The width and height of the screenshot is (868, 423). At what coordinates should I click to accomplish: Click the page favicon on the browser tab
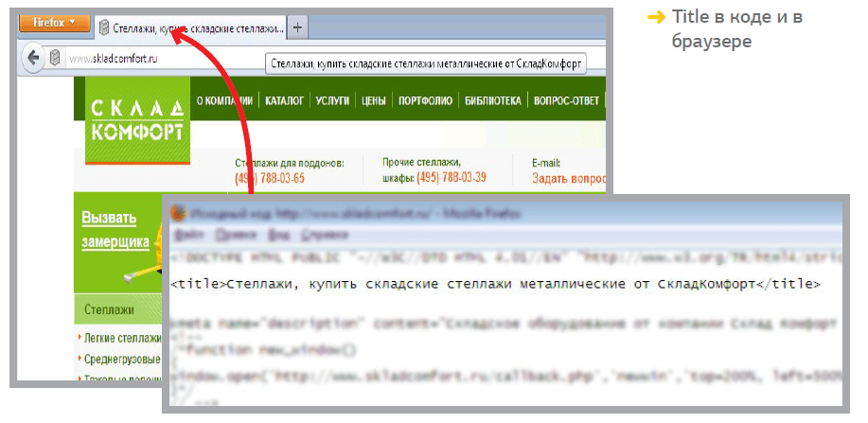pyautogui.click(x=103, y=27)
